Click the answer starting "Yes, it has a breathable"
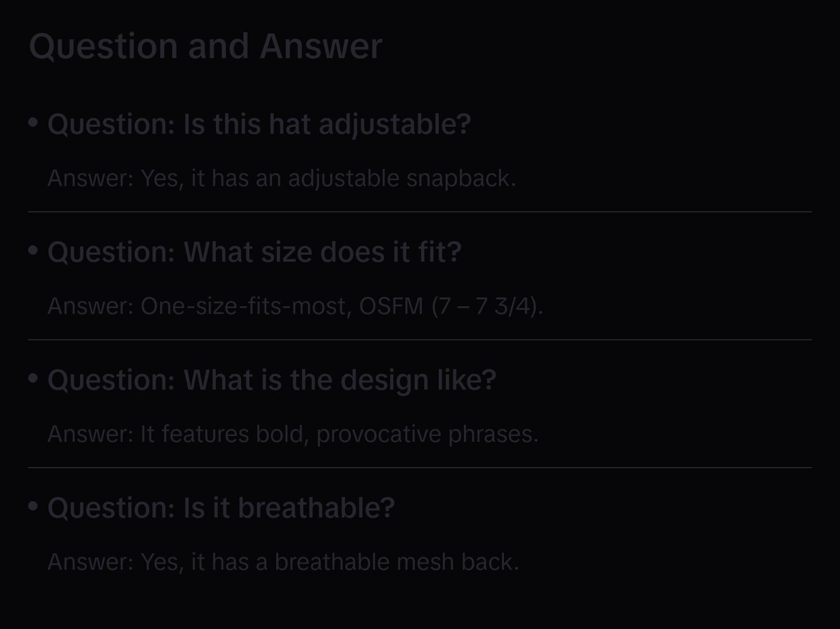Image resolution: width=840 pixels, height=629 pixels. tap(283, 562)
